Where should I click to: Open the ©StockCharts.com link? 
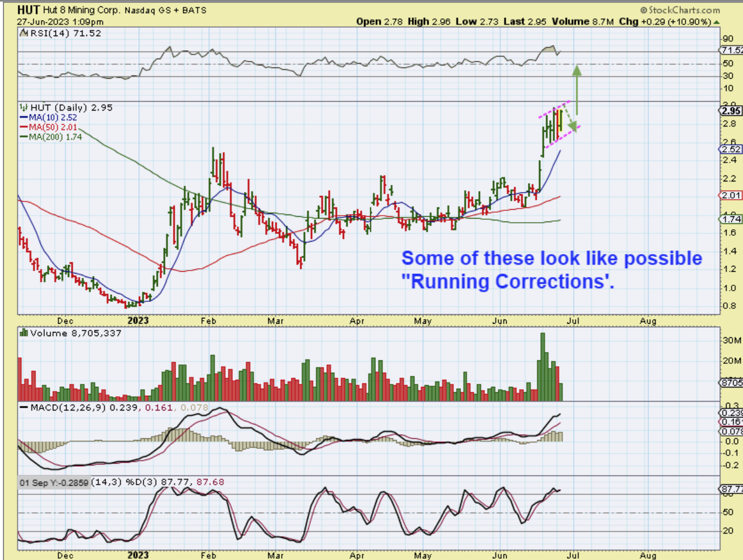pyautogui.click(x=680, y=10)
